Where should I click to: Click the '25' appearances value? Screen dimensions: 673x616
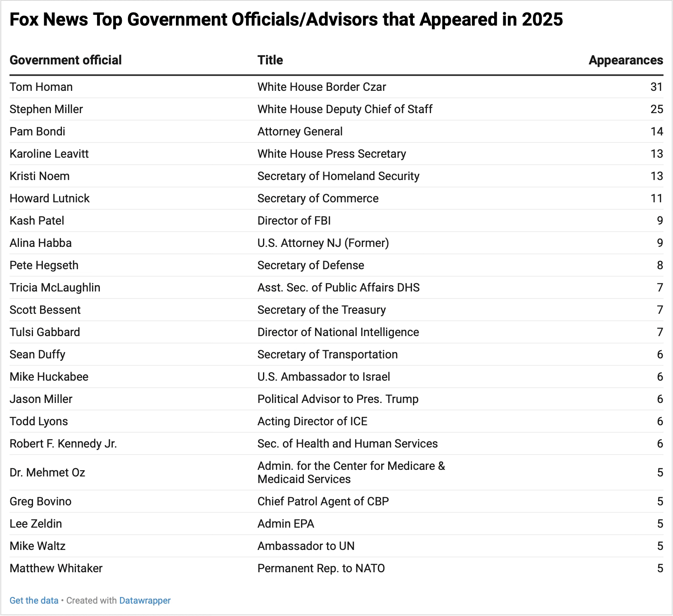pos(656,109)
